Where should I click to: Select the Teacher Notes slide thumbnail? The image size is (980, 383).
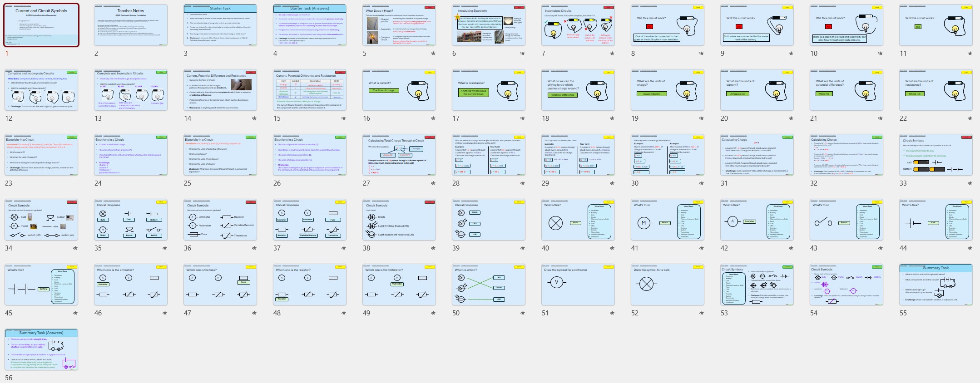130,25
